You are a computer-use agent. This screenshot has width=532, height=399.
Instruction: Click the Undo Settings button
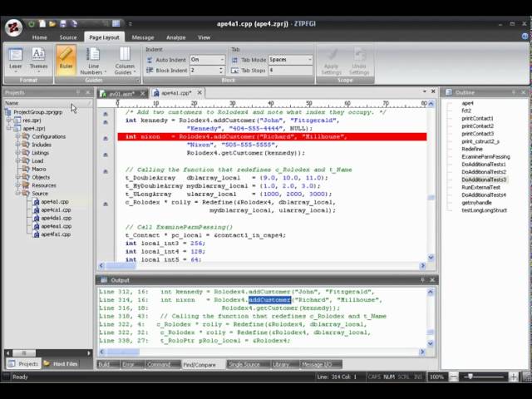[x=359, y=62]
